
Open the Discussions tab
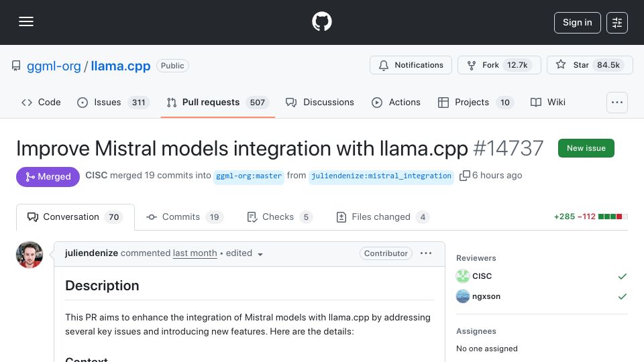(x=320, y=102)
